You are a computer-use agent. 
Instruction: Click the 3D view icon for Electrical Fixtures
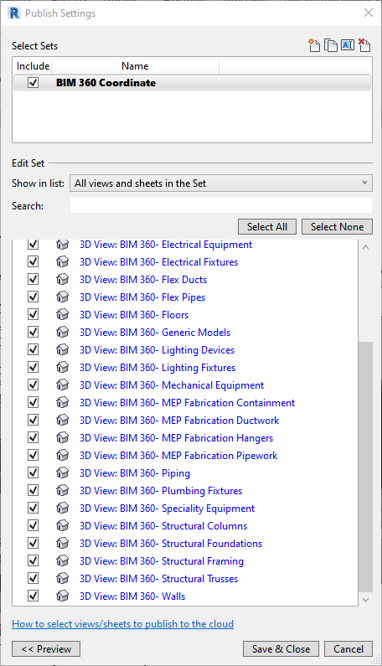[62, 262]
